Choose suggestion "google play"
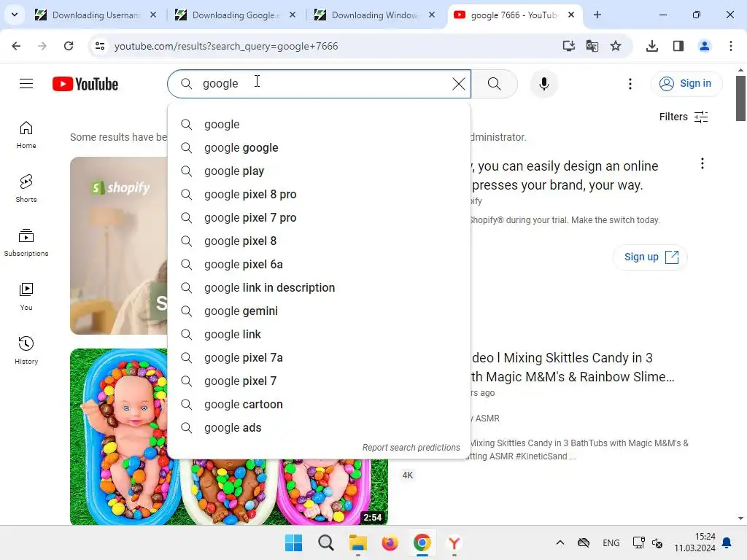The height and width of the screenshot is (560, 747). point(319,171)
